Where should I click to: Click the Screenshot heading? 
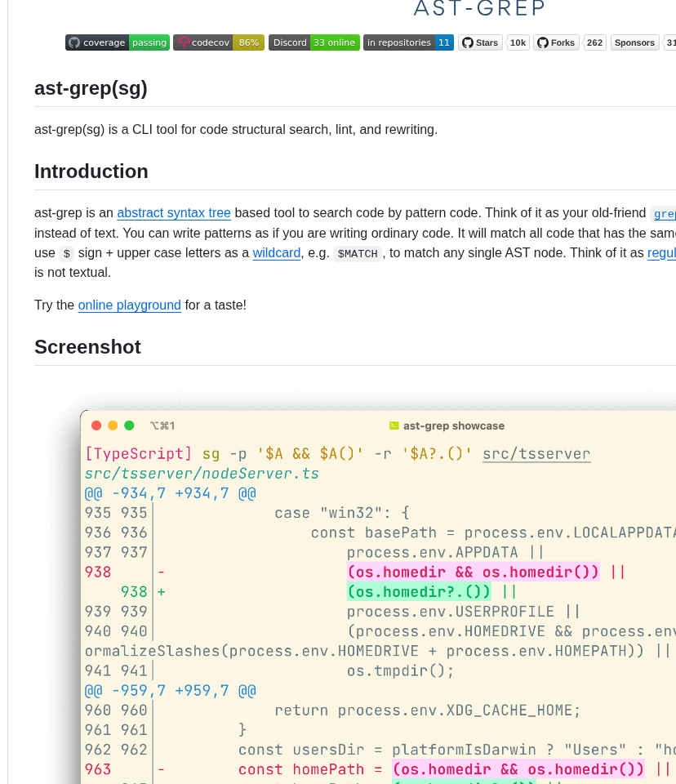[x=87, y=347]
